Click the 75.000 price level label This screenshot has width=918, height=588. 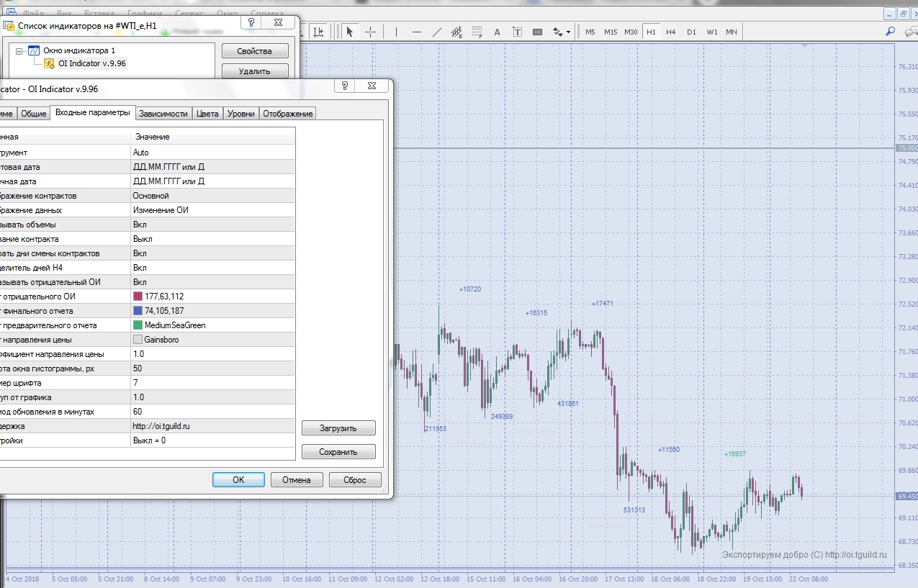pos(906,148)
